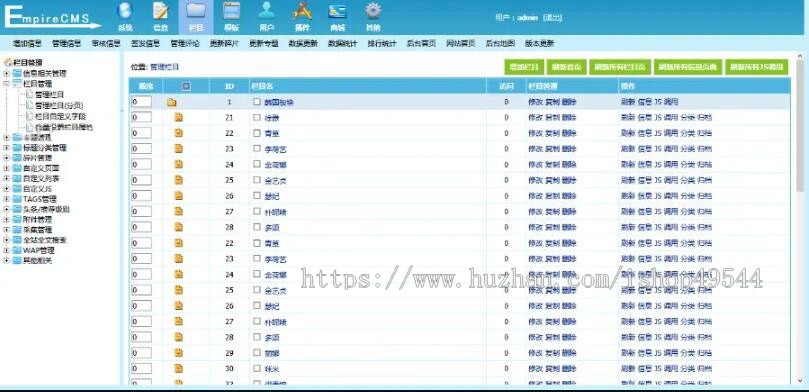This screenshot has width=809, height=392.
Task: Expand the 自定义JS tree node
Action: tap(6, 189)
